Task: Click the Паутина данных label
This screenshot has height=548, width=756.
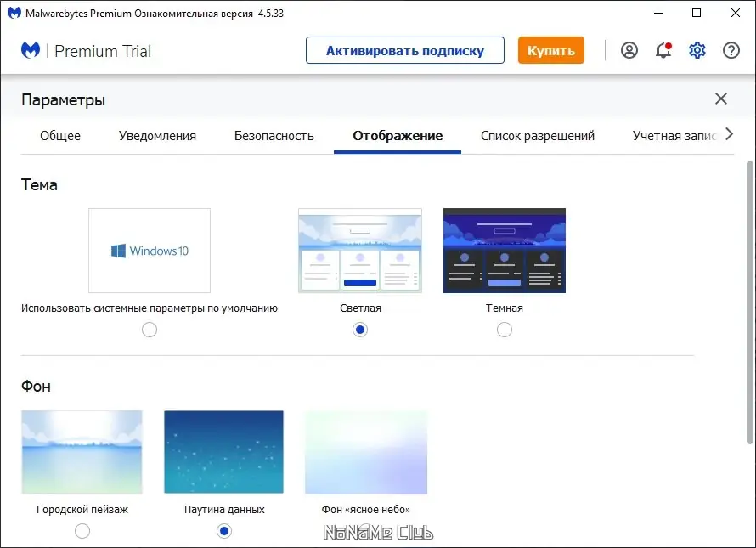Action: [x=224, y=510]
